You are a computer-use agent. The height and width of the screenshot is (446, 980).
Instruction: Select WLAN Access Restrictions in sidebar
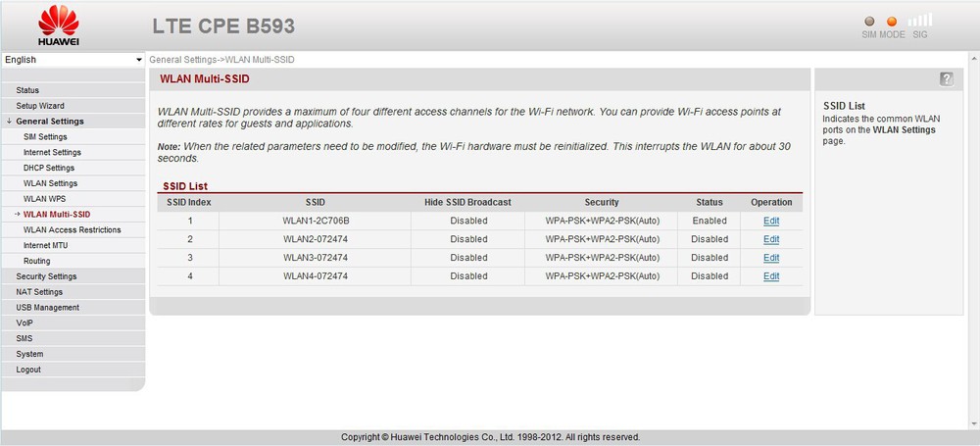point(73,229)
